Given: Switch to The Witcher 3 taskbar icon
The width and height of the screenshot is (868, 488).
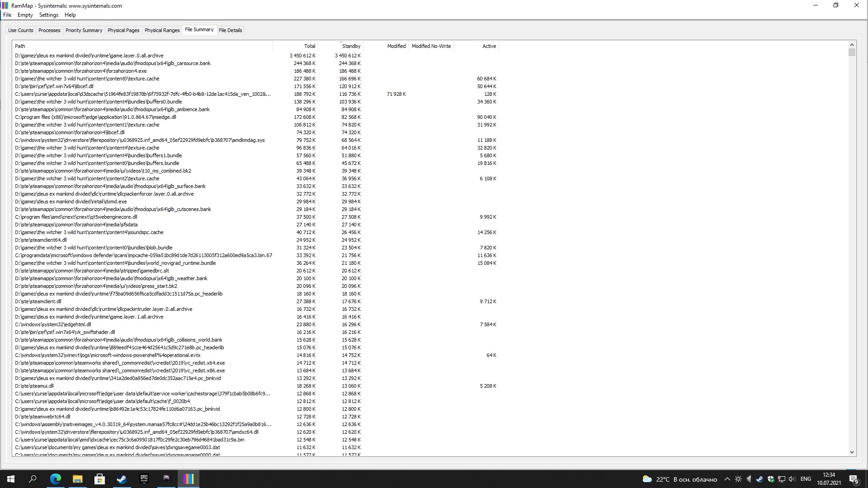Looking at the screenshot, I should pyautogui.click(x=166, y=479).
